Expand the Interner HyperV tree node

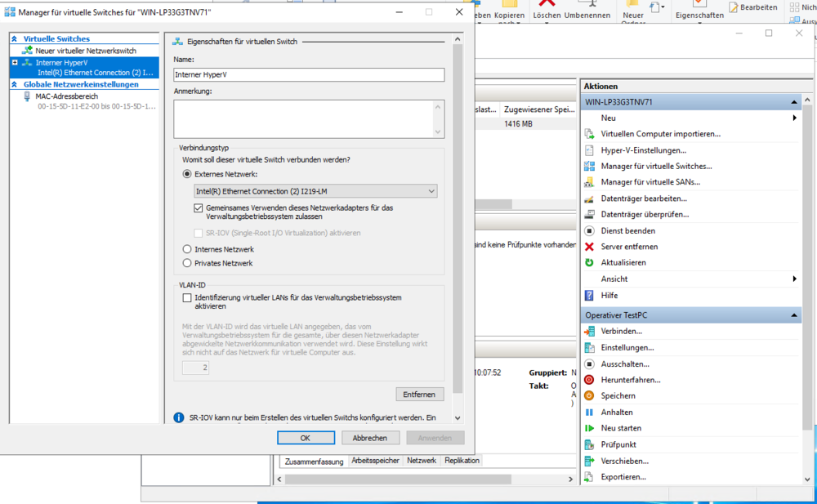point(15,62)
